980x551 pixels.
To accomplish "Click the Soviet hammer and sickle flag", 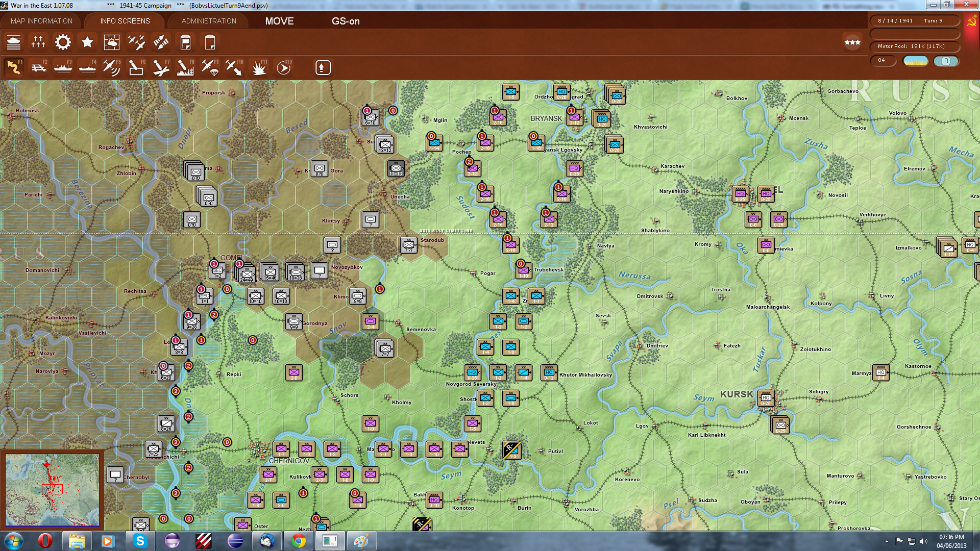I will point(971,21).
